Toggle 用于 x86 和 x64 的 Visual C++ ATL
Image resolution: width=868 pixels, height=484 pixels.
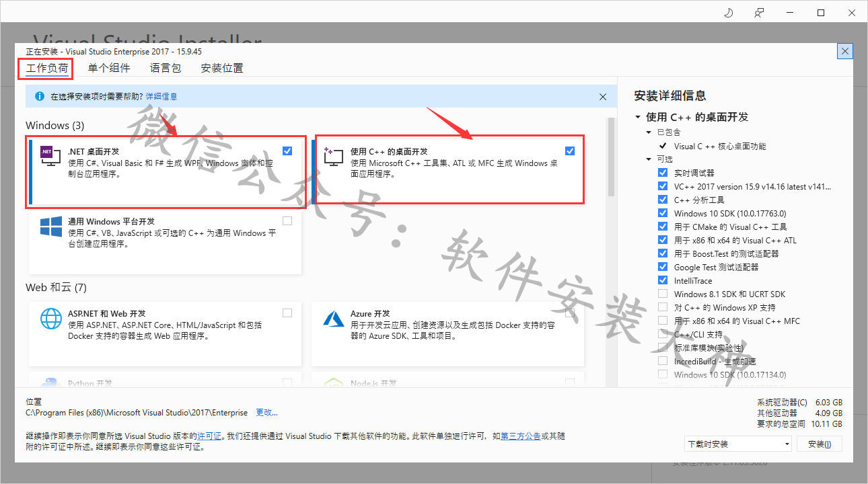tap(663, 240)
